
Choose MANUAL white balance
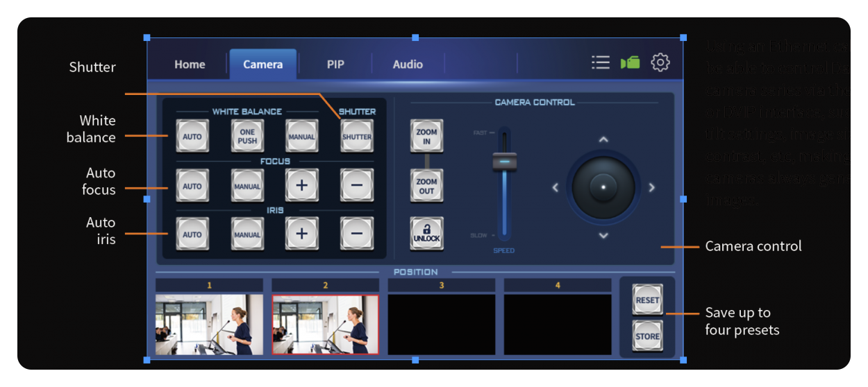pos(302,136)
